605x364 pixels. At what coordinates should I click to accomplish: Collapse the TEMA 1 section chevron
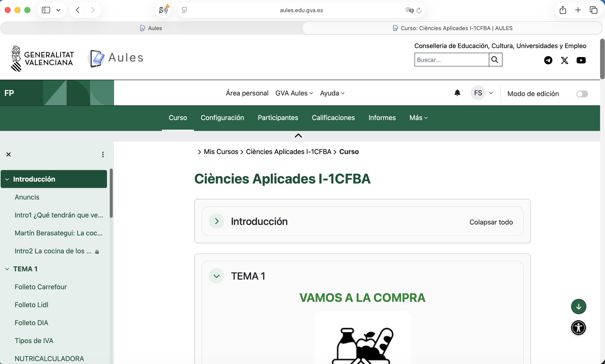[x=217, y=276]
